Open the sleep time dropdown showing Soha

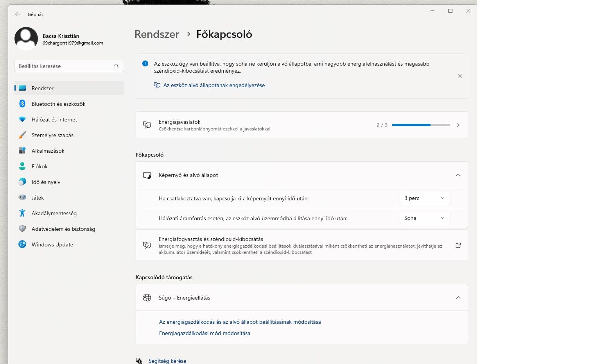pyautogui.click(x=425, y=218)
